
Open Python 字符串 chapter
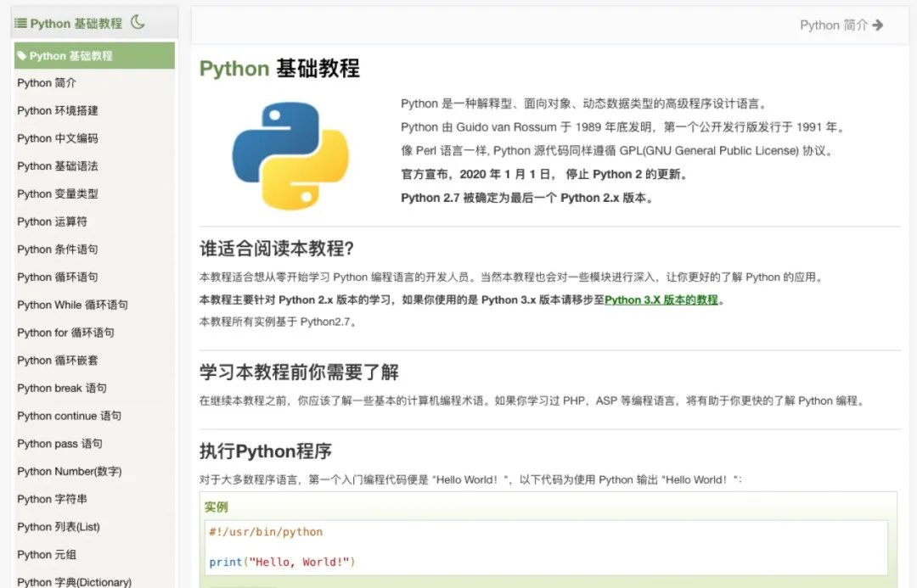click(52, 499)
